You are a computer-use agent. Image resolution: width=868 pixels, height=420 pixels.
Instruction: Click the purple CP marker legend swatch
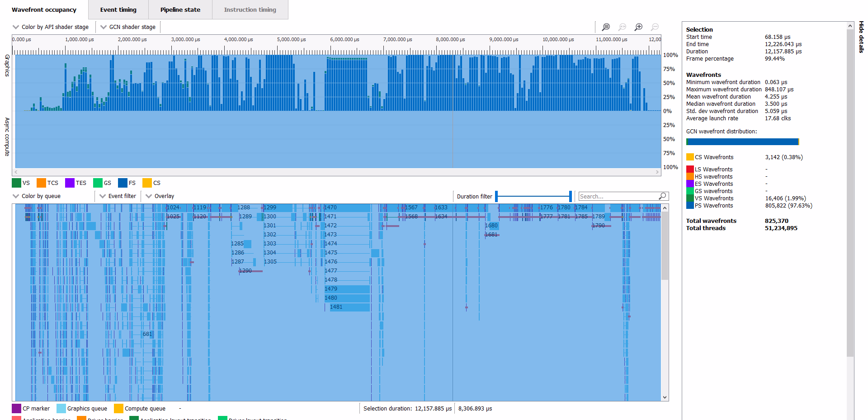click(x=16, y=409)
